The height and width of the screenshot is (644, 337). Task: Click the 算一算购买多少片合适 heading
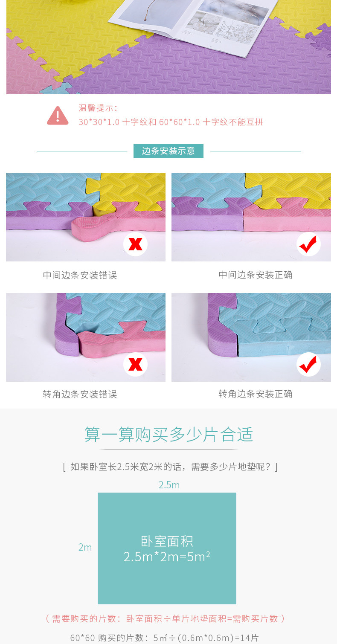point(168,435)
